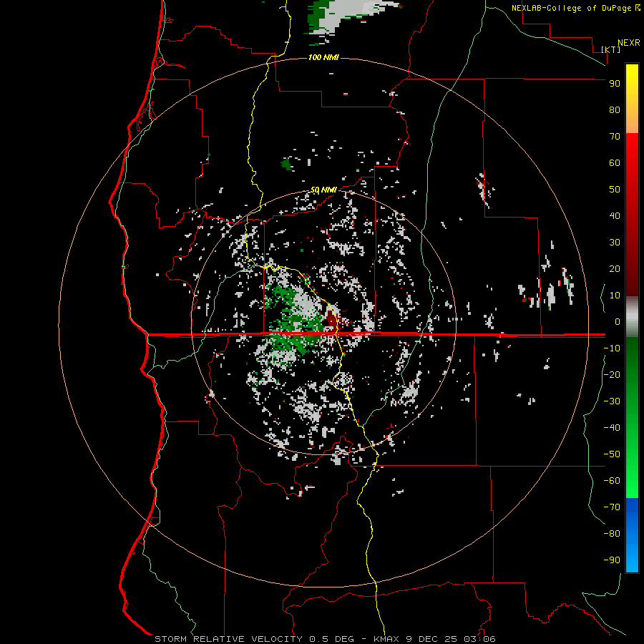
Task: Select the -90 value on velocity scale
Action: pyautogui.click(x=612, y=560)
